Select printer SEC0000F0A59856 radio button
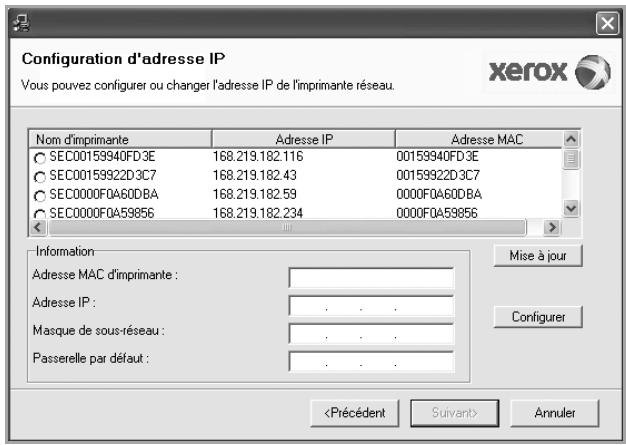 [40, 214]
